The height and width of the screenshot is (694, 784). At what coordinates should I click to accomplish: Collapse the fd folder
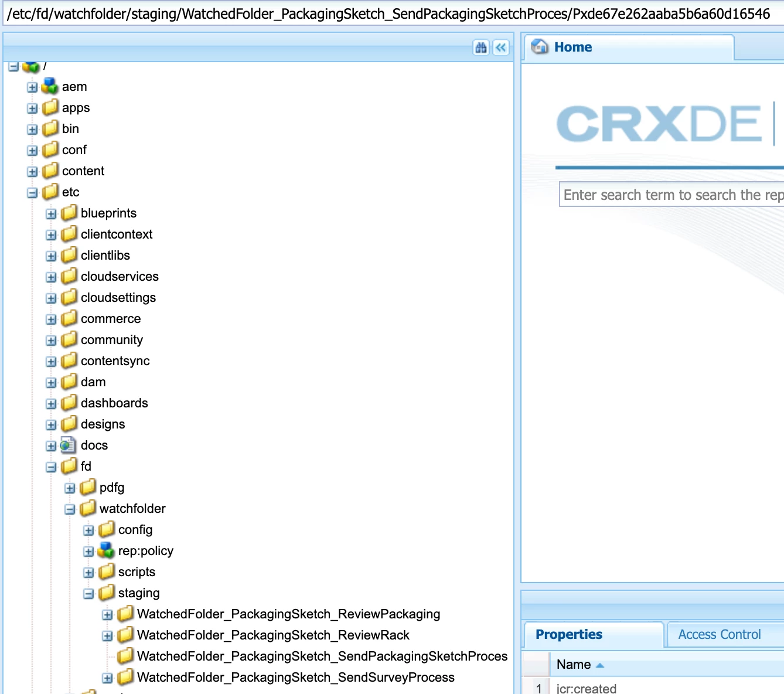[51, 467]
